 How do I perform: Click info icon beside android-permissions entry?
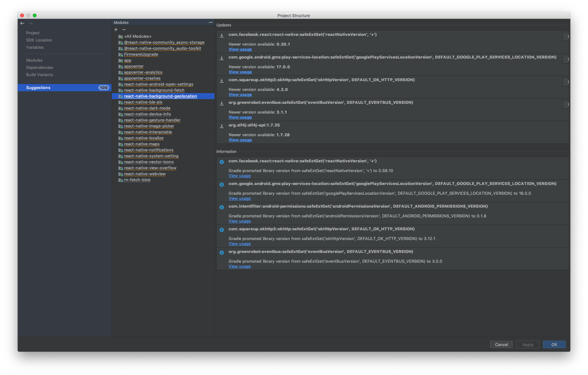point(221,207)
